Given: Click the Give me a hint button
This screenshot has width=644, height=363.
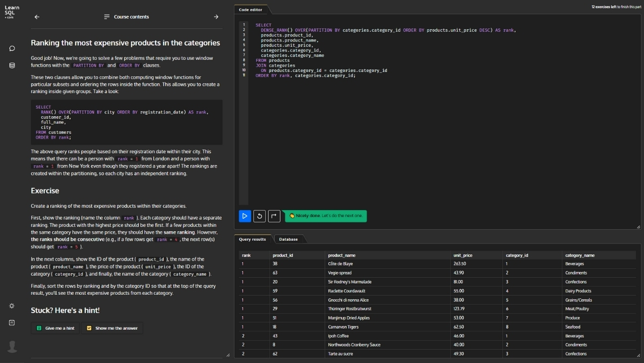Looking at the screenshot, I should 55,328.
